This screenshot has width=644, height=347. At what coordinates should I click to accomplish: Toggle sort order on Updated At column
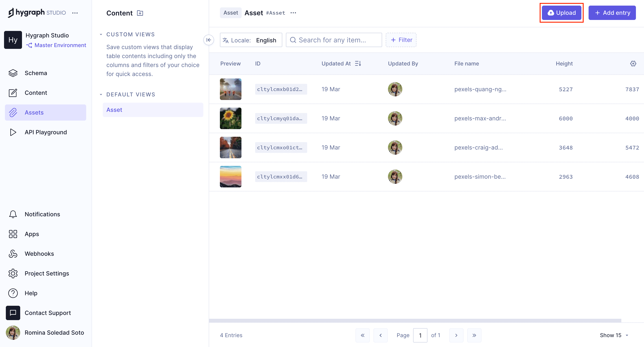(358, 63)
